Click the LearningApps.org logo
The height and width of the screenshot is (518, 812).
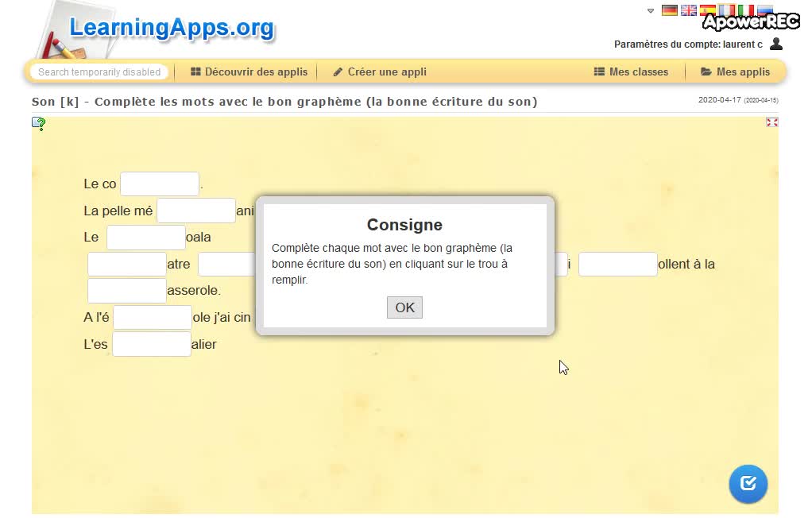(x=171, y=29)
